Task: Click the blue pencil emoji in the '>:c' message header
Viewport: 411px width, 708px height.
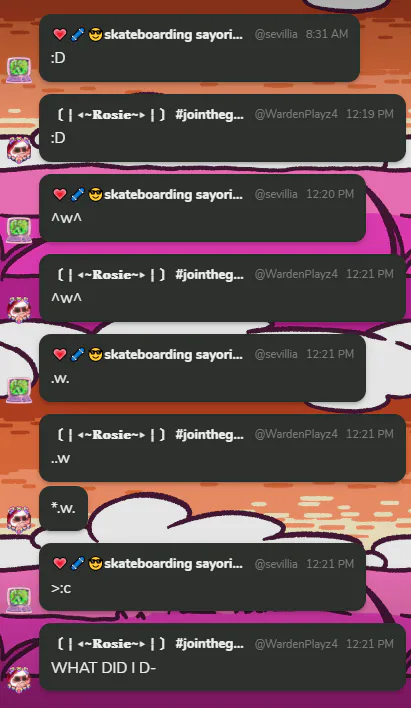Action: 77,564
